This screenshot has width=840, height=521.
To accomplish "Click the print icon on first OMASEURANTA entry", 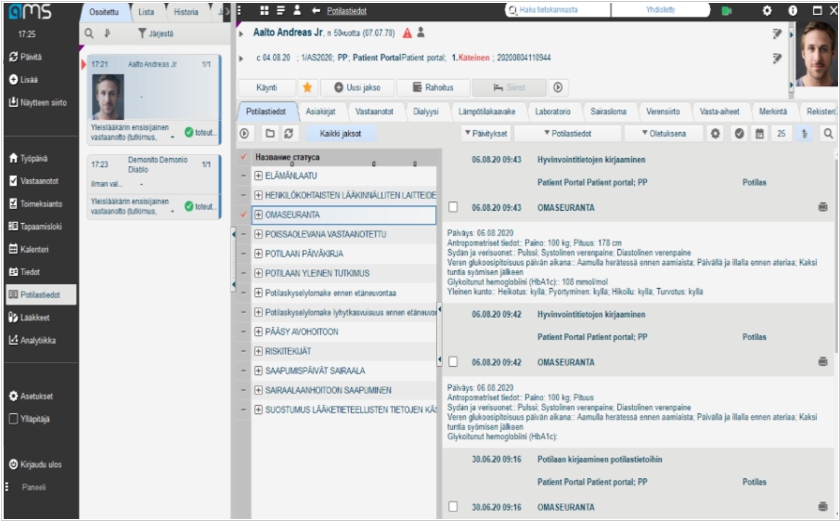I will point(822,207).
